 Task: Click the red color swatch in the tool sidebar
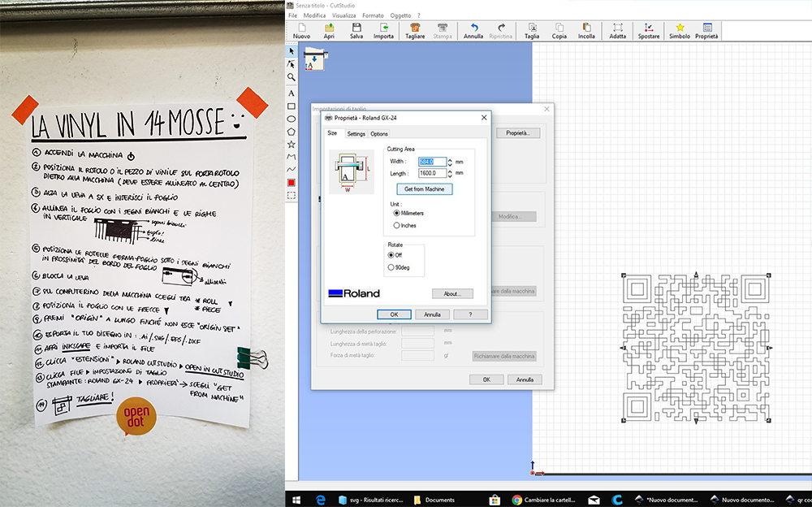[292, 183]
